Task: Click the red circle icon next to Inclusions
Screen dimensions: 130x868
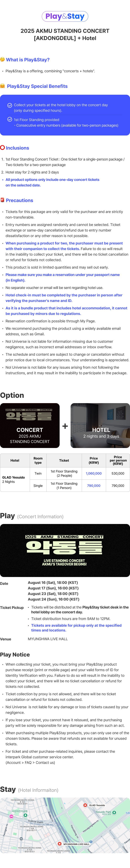Action: (2, 148)
